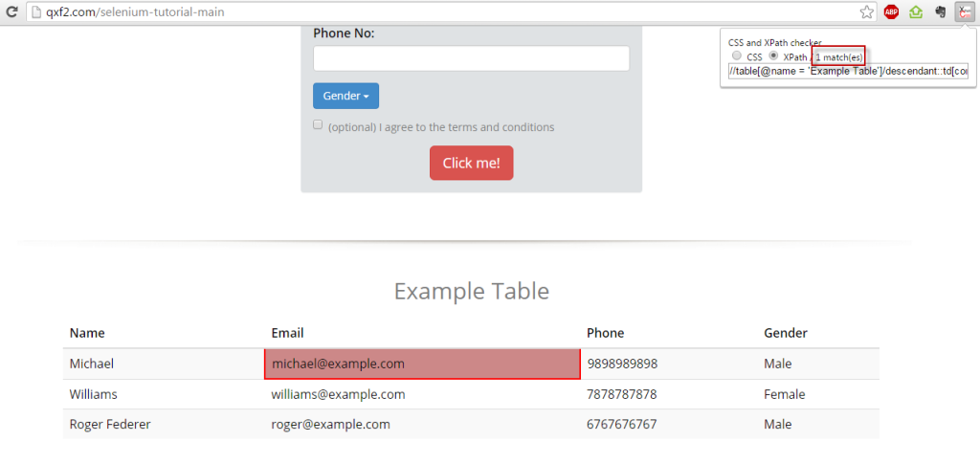This screenshot has width=980, height=464.
Task: Check the terms and conditions checkbox
Action: click(x=318, y=125)
